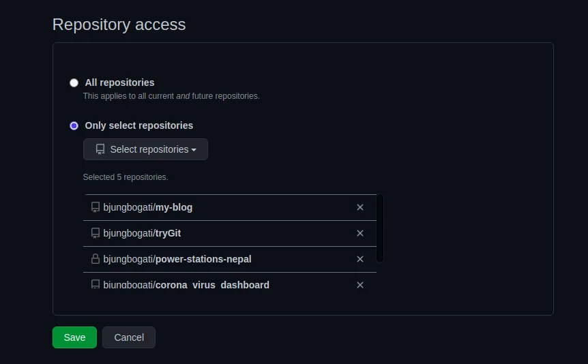Select the All repositories radio option
The height and width of the screenshot is (364, 588).
[x=74, y=82]
